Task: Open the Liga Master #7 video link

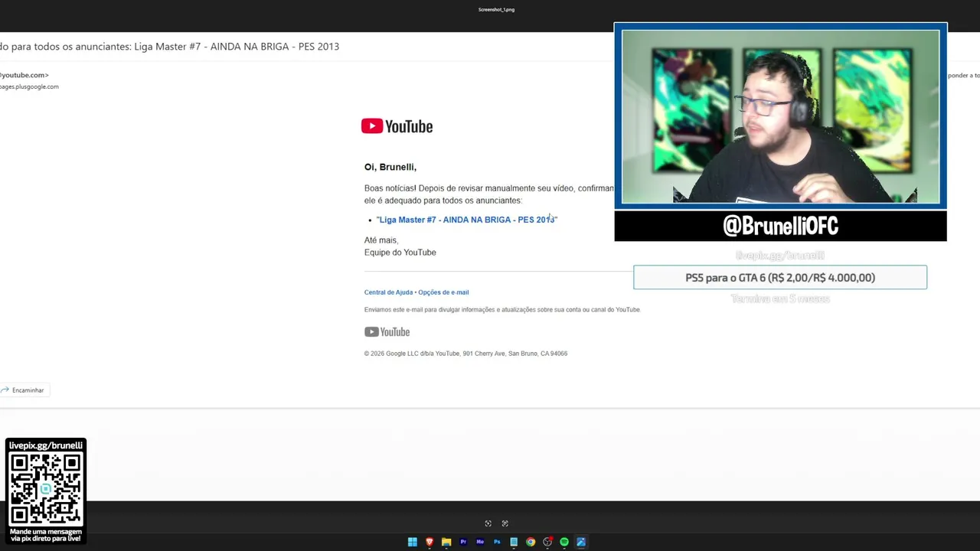Action: pyautogui.click(x=467, y=220)
